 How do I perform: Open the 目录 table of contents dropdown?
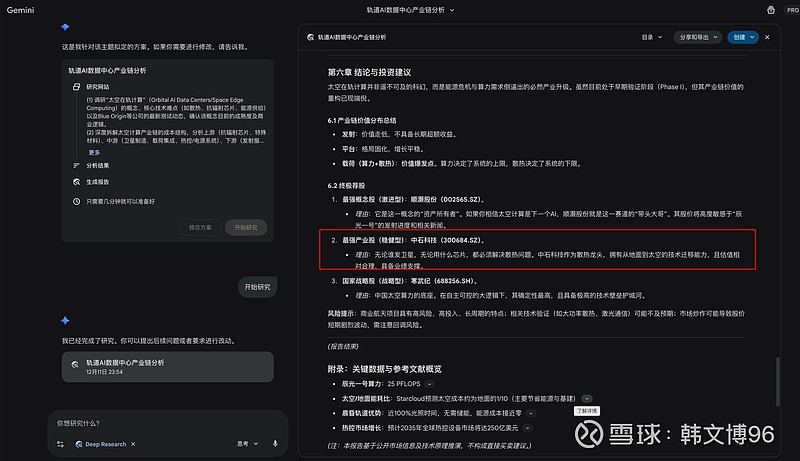pos(652,37)
